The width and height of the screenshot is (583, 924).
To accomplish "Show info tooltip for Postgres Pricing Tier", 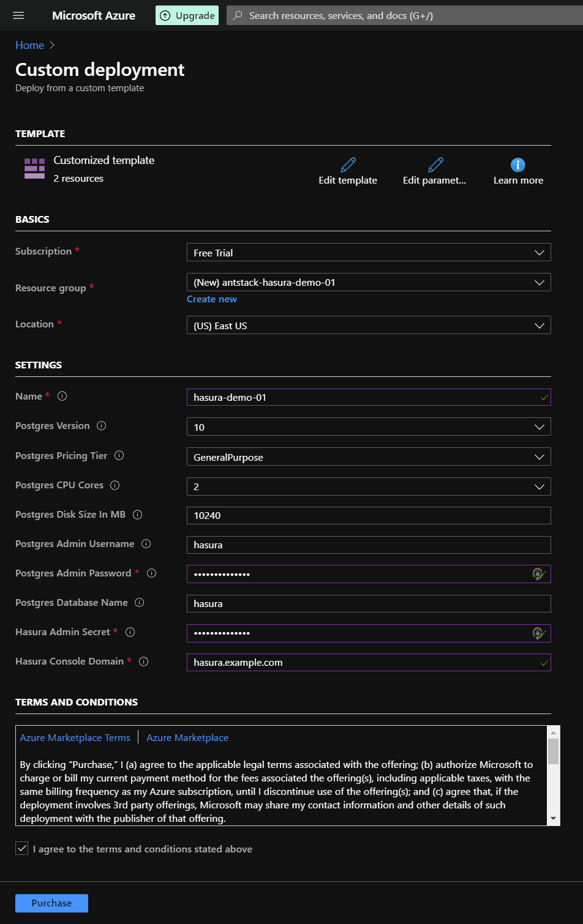I will click(x=119, y=455).
